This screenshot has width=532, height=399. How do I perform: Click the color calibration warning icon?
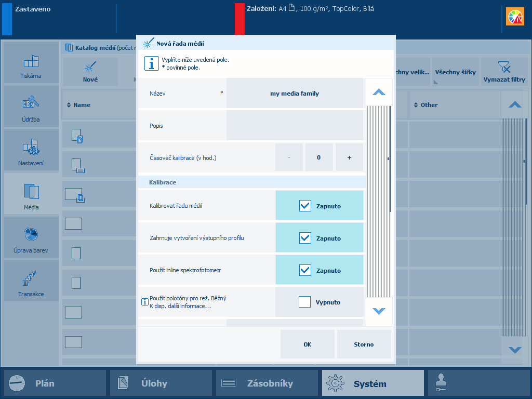click(x=515, y=16)
